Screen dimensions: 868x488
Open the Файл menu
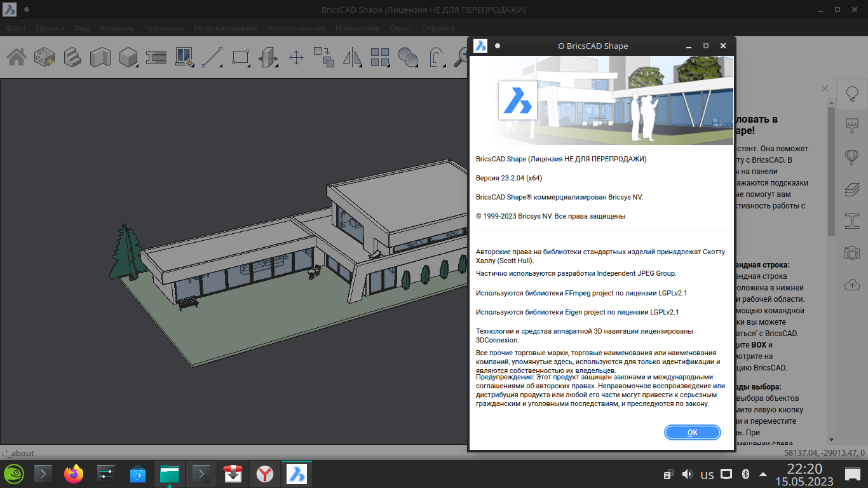click(15, 28)
